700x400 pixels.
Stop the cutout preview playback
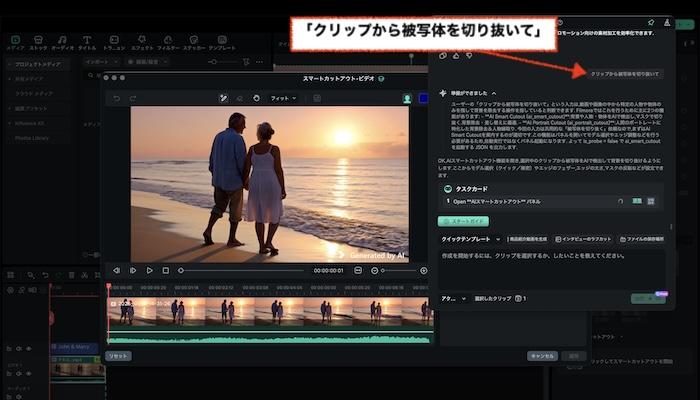click(166, 271)
